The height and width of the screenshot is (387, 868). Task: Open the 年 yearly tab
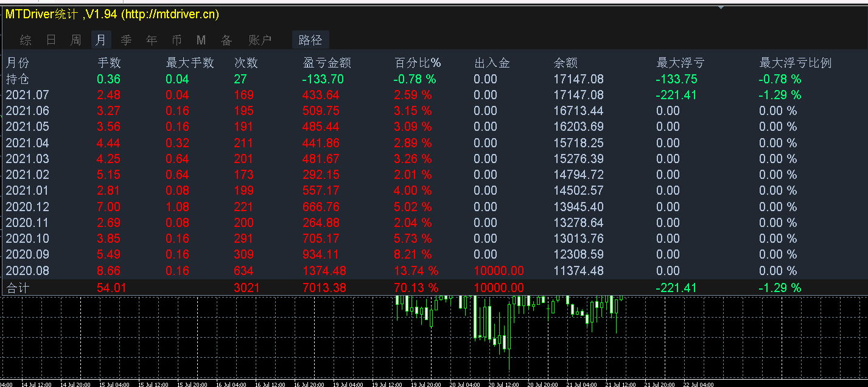point(152,40)
